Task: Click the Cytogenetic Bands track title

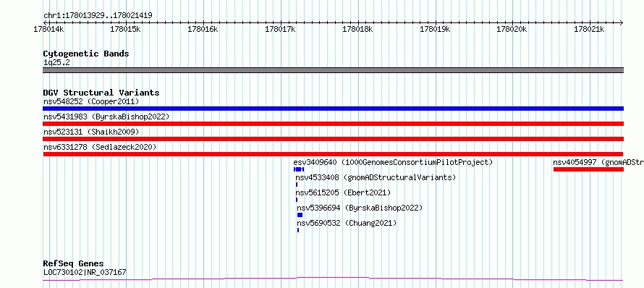Action: [86, 54]
